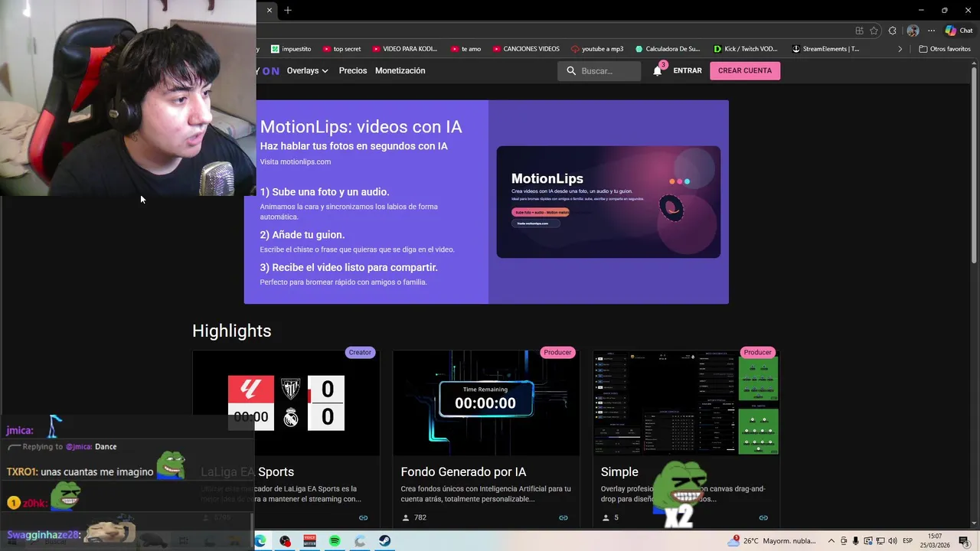Open the red Voice app taskbar icon
The image size is (980, 551).
(310, 541)
